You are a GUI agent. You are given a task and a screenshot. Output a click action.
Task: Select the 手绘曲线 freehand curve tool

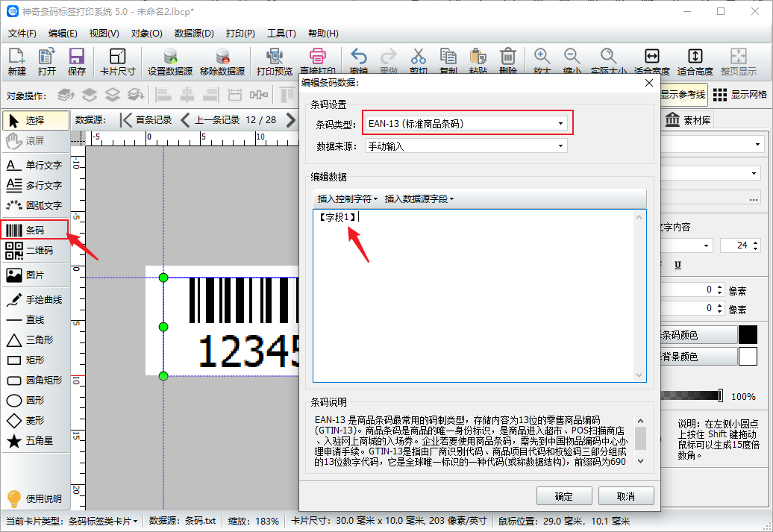pos(35,300)
